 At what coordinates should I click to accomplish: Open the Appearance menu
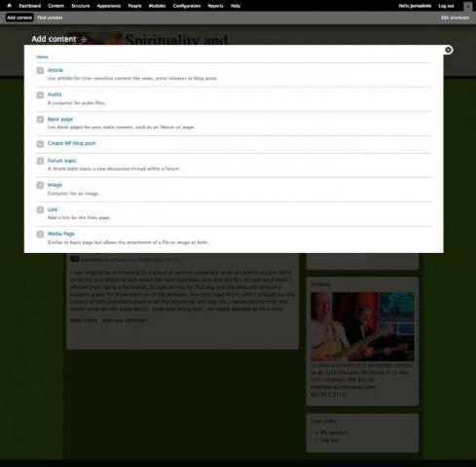109,6
